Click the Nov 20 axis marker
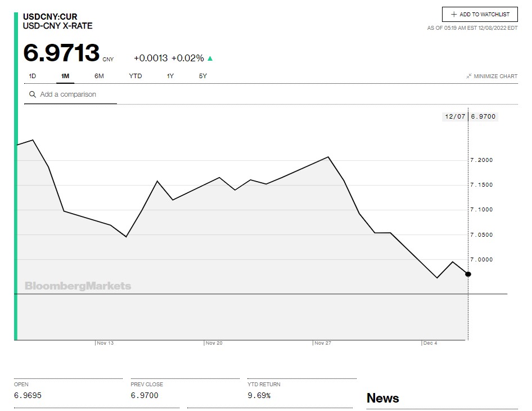Image resolution: width=532 pixels, height=411 pixels. pos(214,343)
